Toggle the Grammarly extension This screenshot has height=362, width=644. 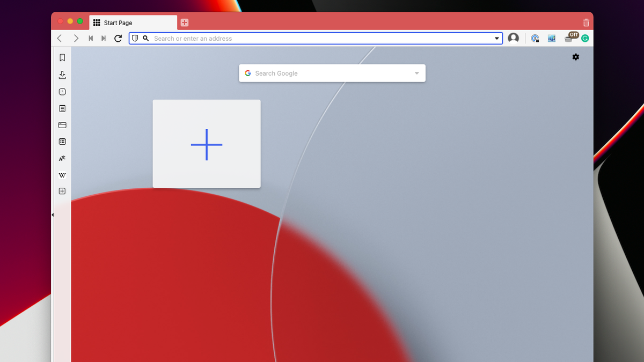[x=585, y=38]
